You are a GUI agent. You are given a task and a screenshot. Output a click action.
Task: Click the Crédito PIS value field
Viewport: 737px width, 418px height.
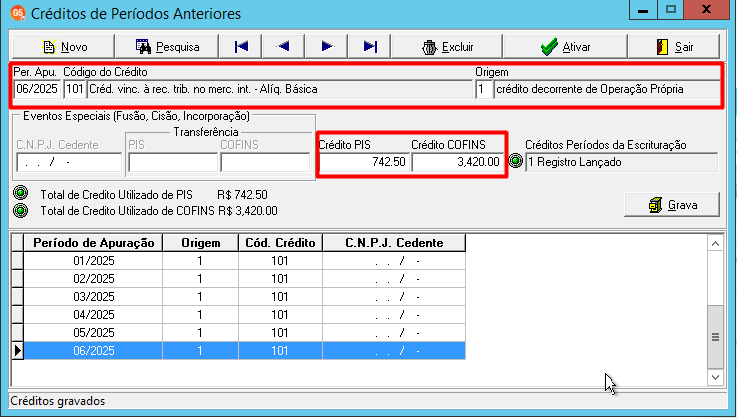(363, 162)
